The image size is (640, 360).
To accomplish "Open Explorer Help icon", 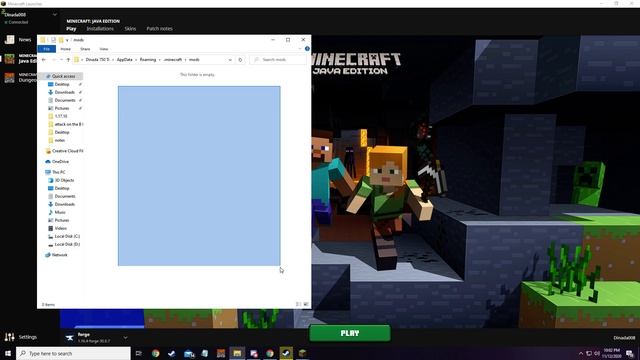I will [x=307, y=49].
